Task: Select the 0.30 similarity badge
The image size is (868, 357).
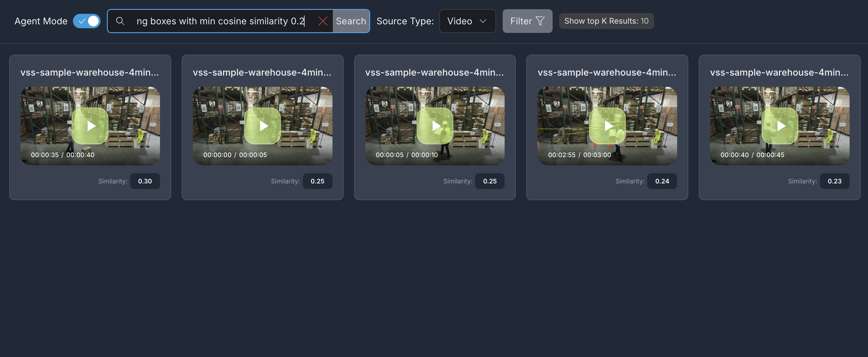Action: (x=145, y=181)
